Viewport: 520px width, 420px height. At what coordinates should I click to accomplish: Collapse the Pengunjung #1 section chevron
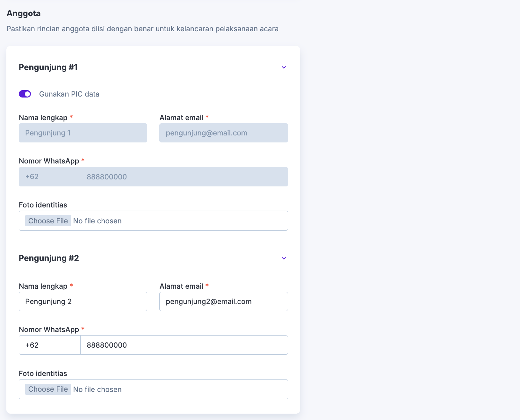(284, 68)
